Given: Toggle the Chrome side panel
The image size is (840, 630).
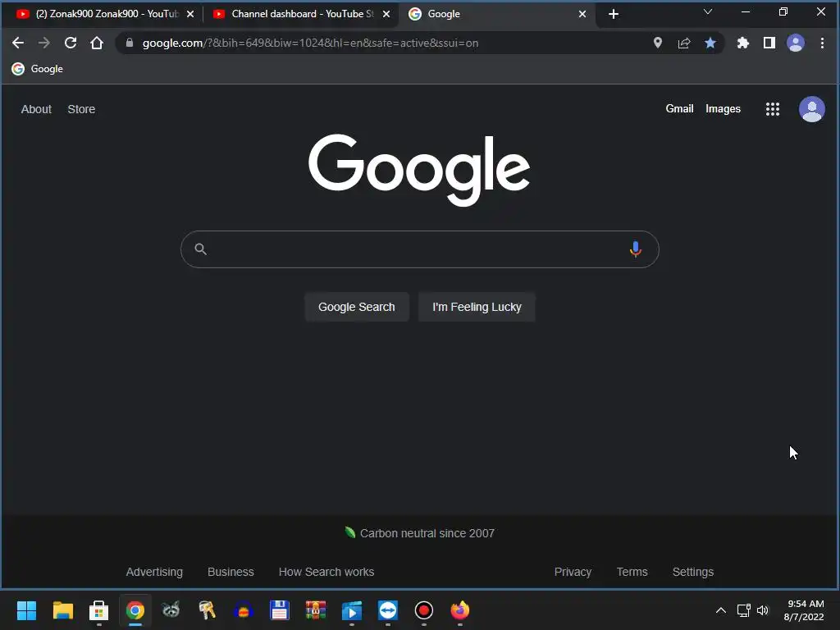Looking at the screenshot, I should pos(769,43).
